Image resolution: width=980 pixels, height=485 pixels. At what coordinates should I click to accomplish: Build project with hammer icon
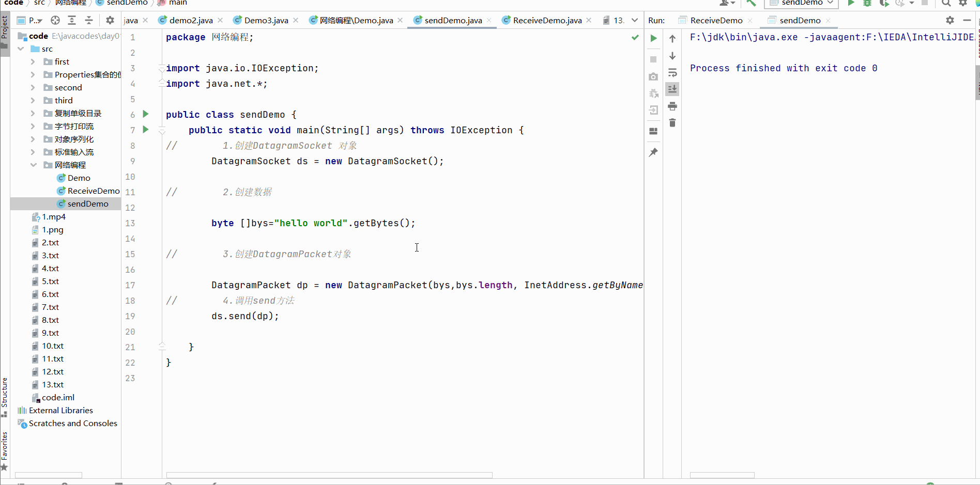click(751, 3)
